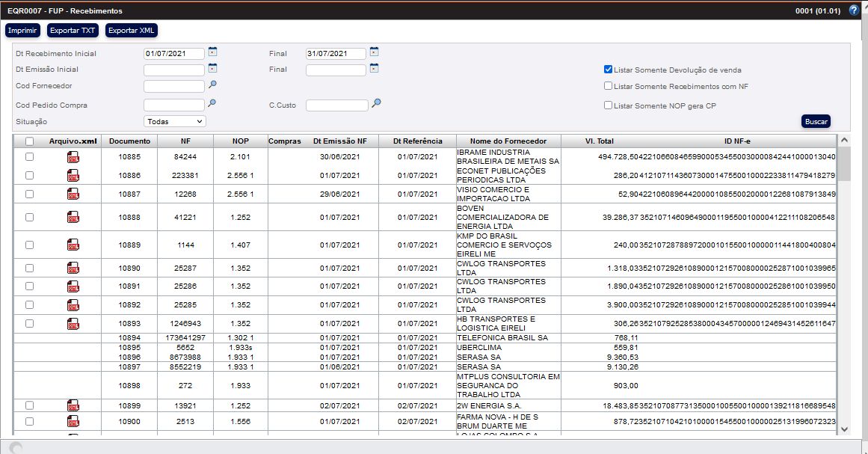Click the Imprimir button

22,31
